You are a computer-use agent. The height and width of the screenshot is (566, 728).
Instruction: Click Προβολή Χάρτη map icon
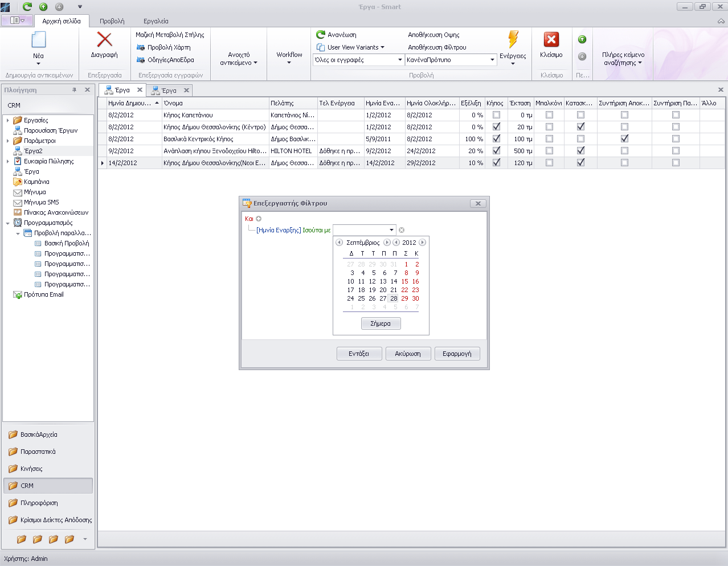tap(141, 47)
